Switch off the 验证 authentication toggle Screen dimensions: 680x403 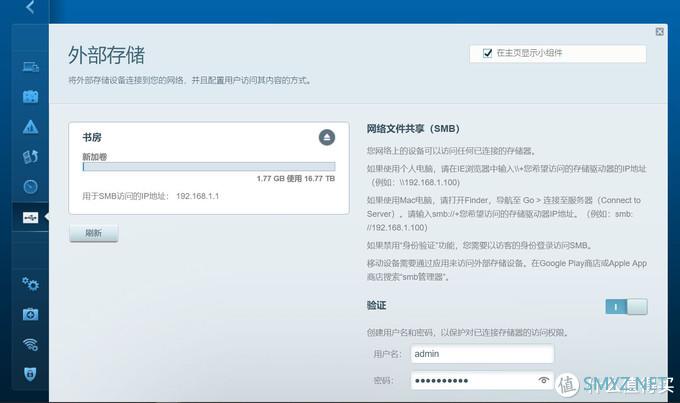626,307
